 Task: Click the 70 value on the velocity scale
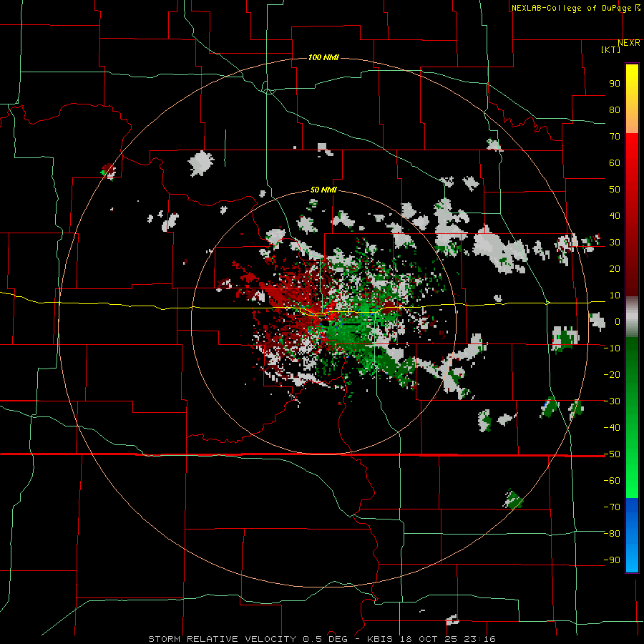615,137
